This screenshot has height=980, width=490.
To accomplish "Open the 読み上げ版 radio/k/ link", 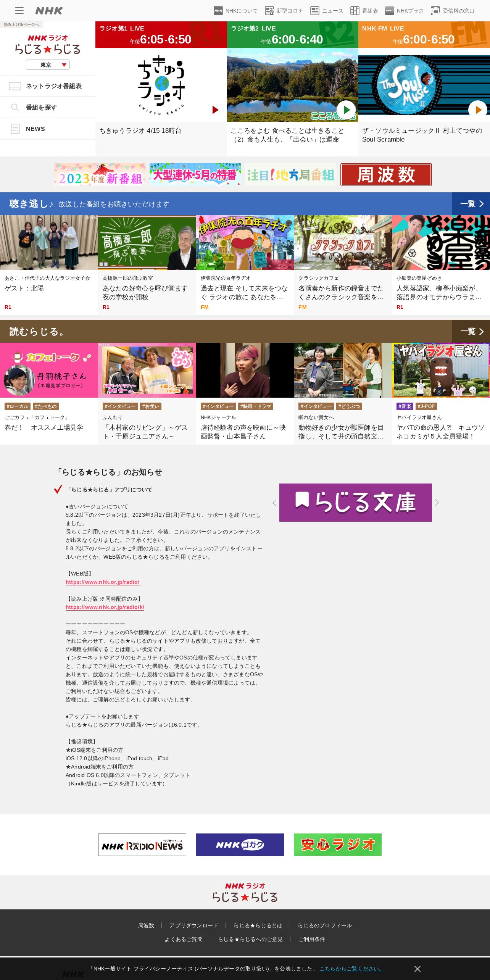I will coord(105,607).
